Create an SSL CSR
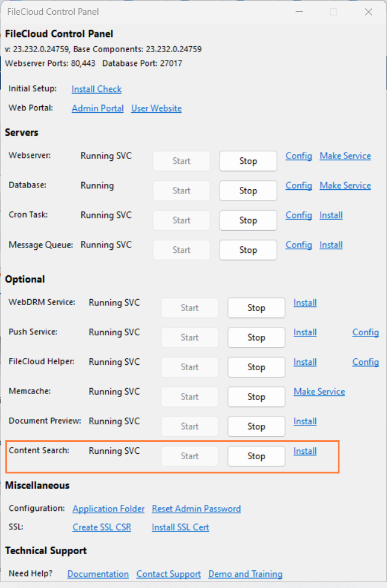The width and height of the screenshot is (387, 588). tap(101, 527)
